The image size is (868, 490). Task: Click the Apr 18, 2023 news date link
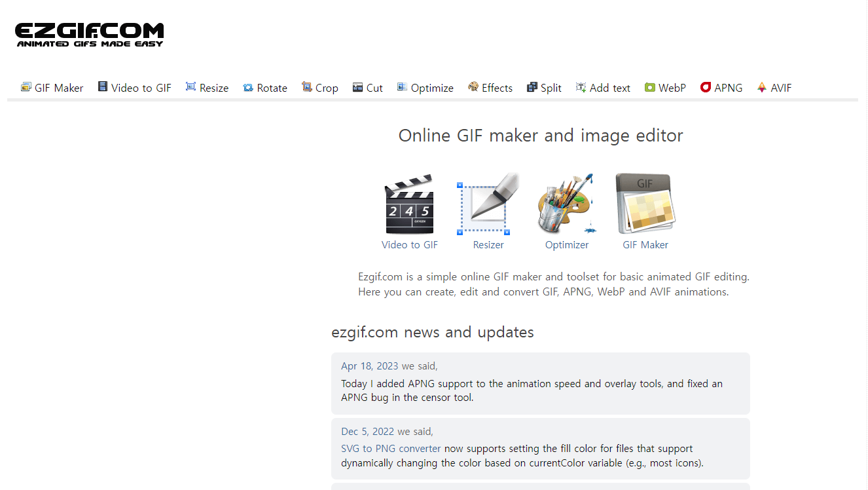pos(370,366)
